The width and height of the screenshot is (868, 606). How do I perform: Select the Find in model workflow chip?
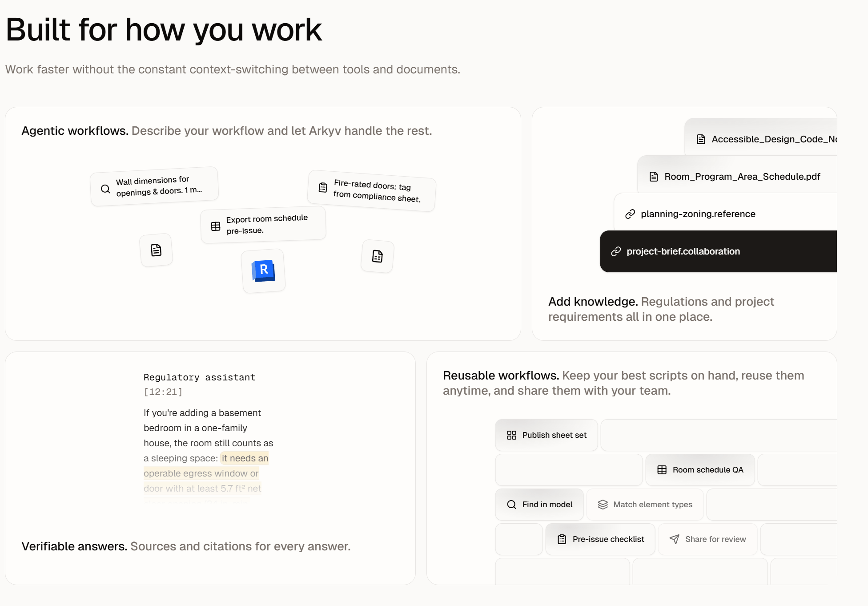pos(539,505)
